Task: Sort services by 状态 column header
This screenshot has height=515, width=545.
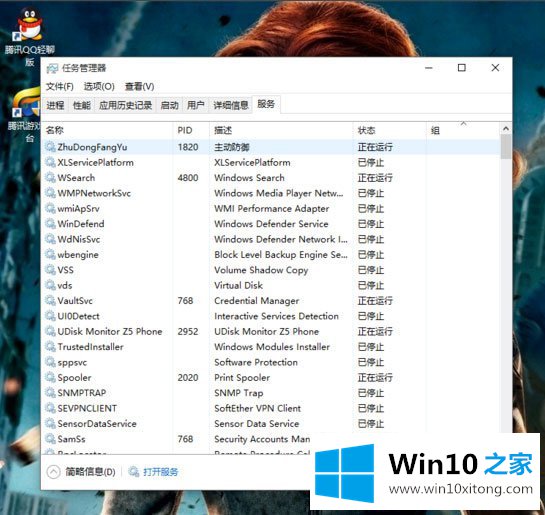Action: click(x=390, y=130)
